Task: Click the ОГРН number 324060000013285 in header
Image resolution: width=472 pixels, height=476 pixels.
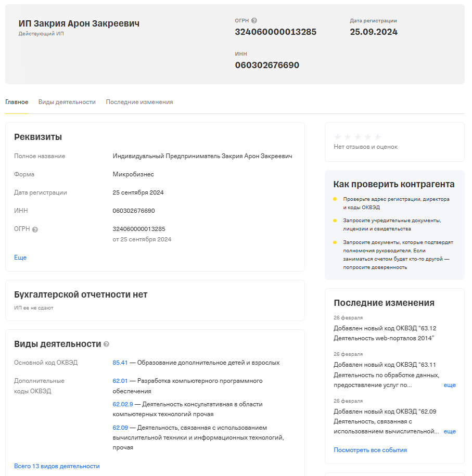Action: [x=275, y=32]
